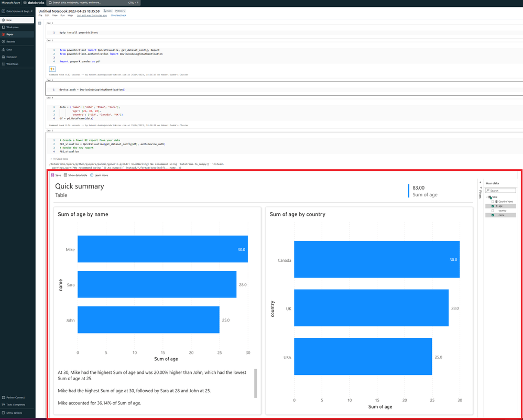Click the table of contents icon beside Cmd 1

tap(40, 23)
